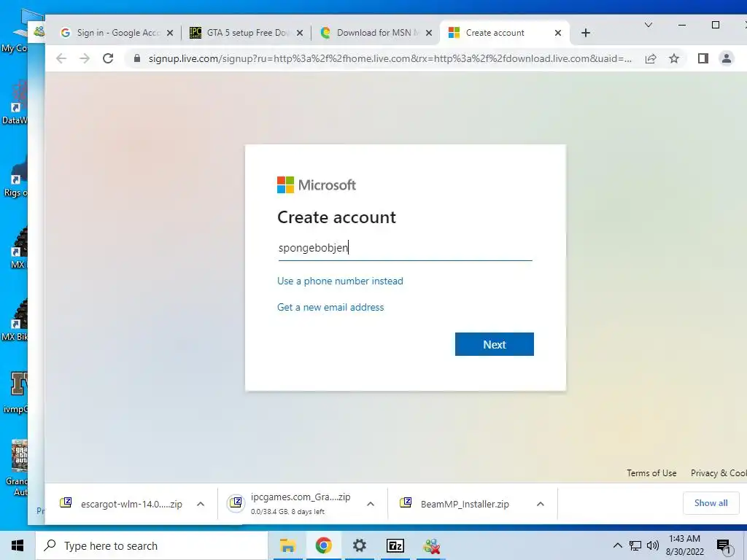The width and height of the screenshot is (747, 560).
Task: Close the Create account tab
Action: pyautogui.click(x=558, y=33)
